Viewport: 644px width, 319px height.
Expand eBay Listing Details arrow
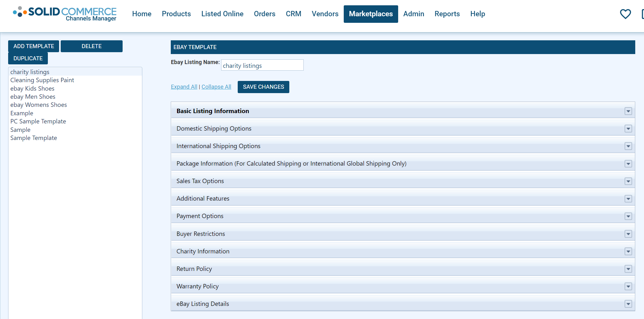coord(628,304)
